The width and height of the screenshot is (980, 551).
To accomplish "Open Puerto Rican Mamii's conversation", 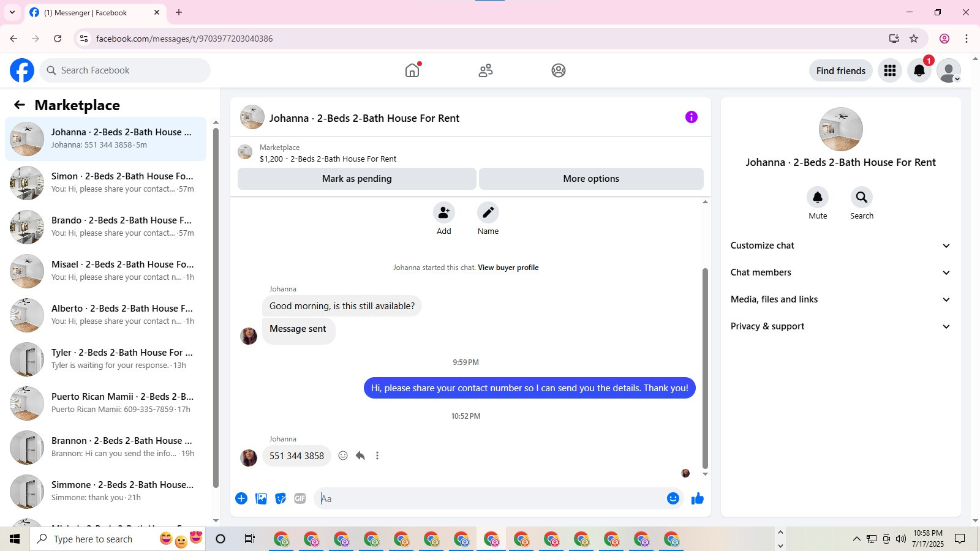I will click(x=105, y=403).
